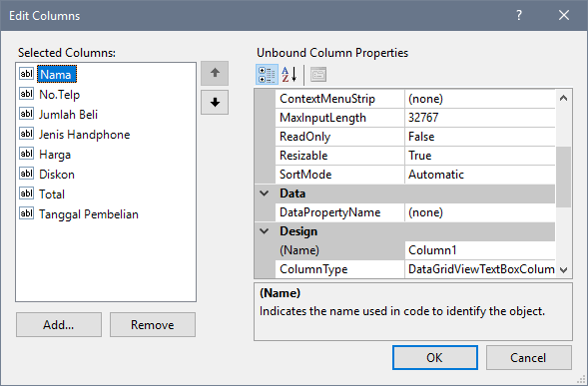Move selected column down with arrow
The height and width of the screenshot is (386, 588).
coord(215,102)
